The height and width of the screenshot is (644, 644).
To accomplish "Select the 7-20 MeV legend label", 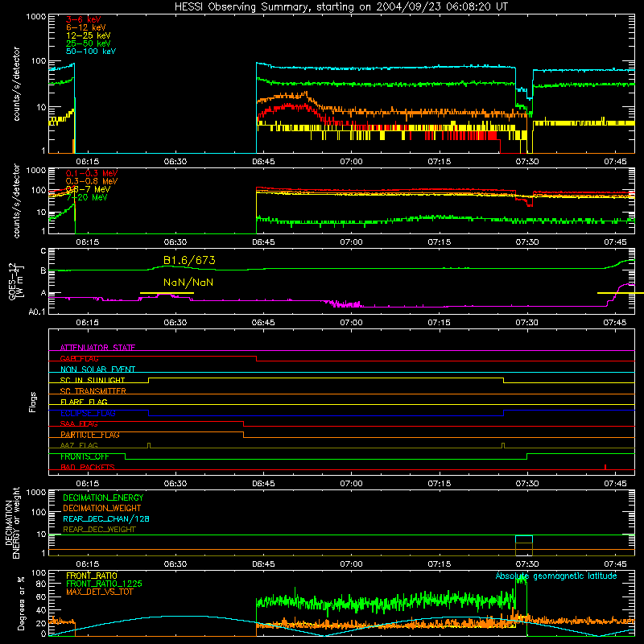I will point(87,197).
